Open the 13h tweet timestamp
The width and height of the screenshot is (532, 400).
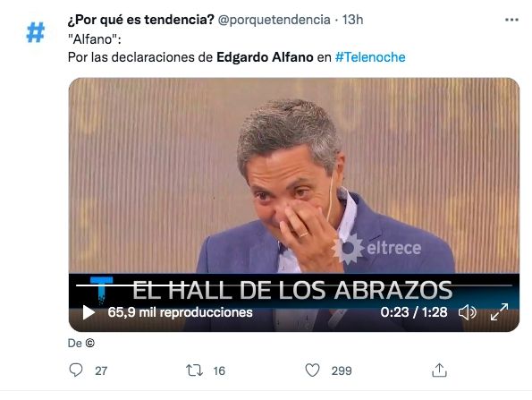pos(352,20)
